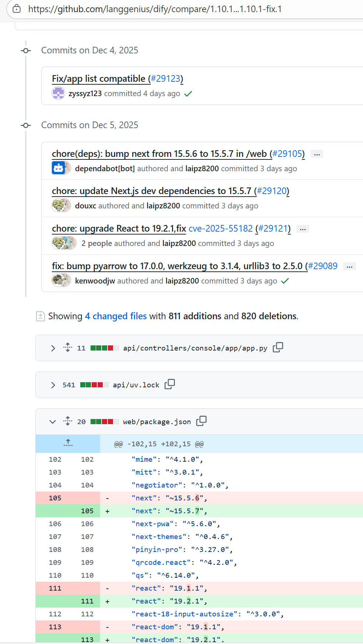Click the 4 changed files link
The width and height of the screenshot is (363, 644).
(x=116, y=316)
